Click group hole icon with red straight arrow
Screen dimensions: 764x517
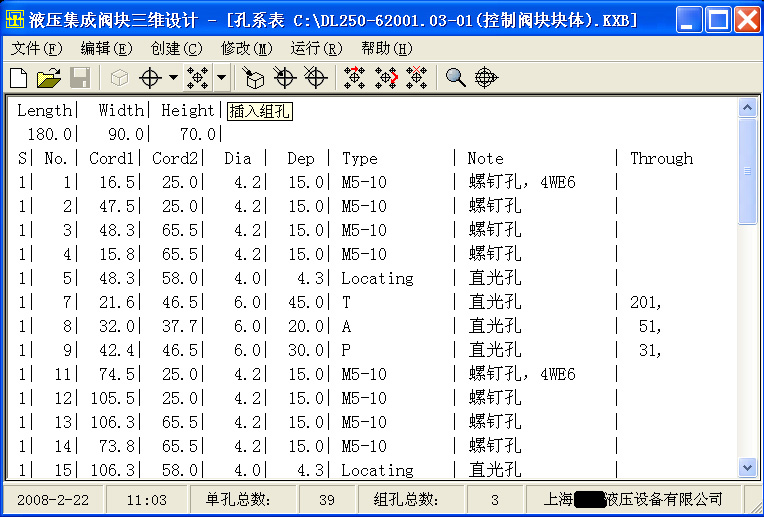tap(355, 78)
